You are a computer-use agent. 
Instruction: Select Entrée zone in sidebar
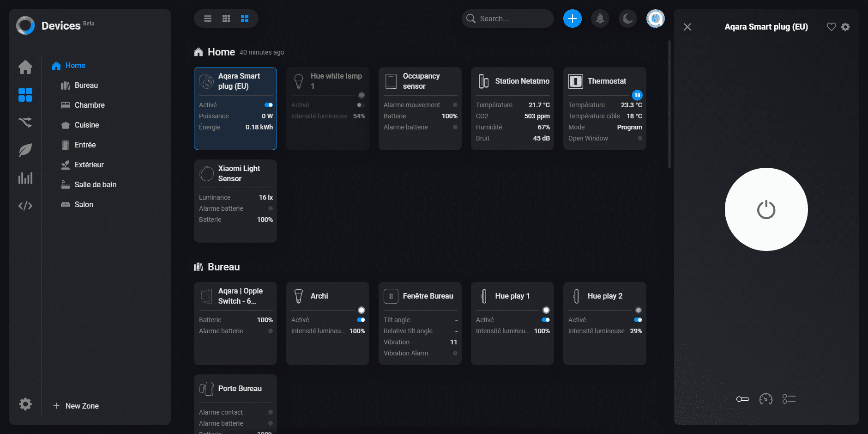click(x=78, y=145)
